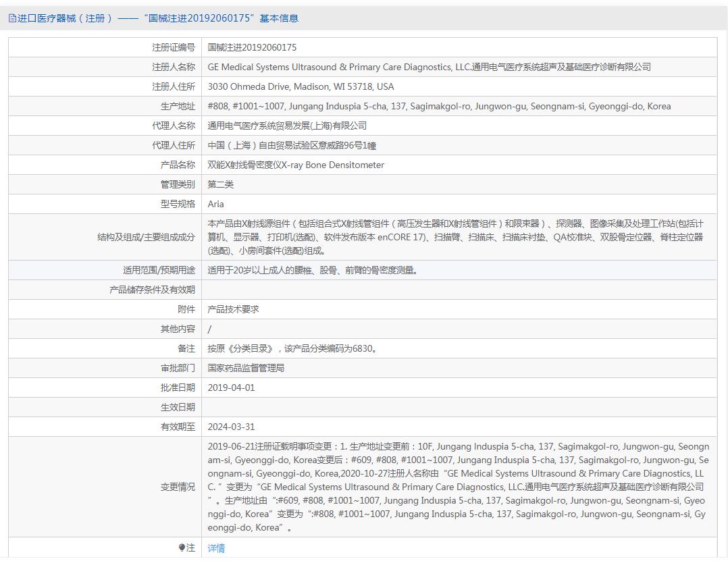This screenshot has width=728, height=561.
Task: Click the intended use text 适用于20岁以上成人
Action: 313,270
